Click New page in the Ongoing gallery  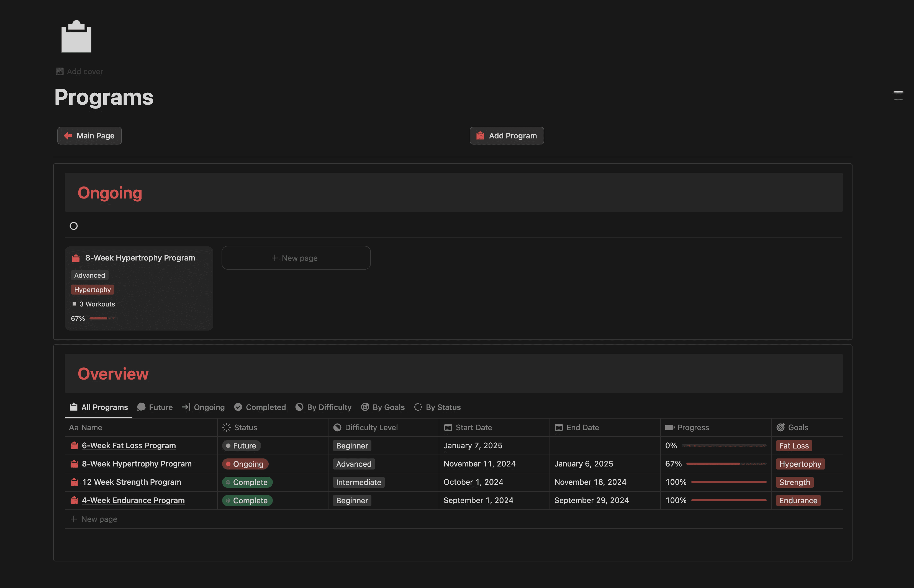tap(296, 258)
